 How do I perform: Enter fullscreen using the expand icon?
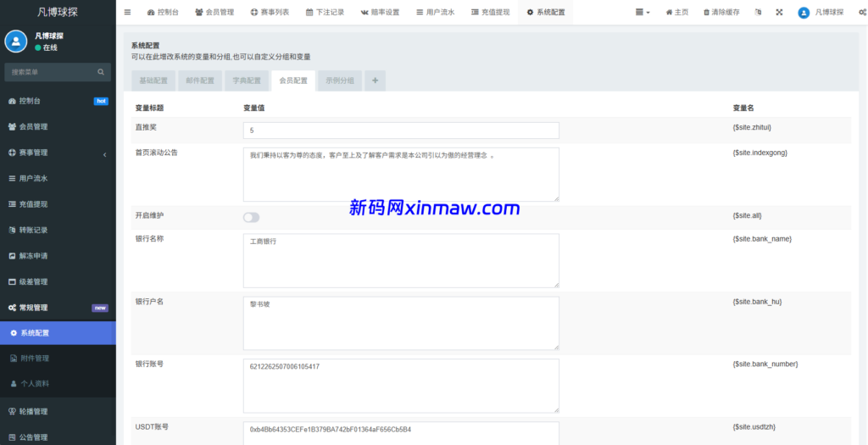click(x=779, y=12)
